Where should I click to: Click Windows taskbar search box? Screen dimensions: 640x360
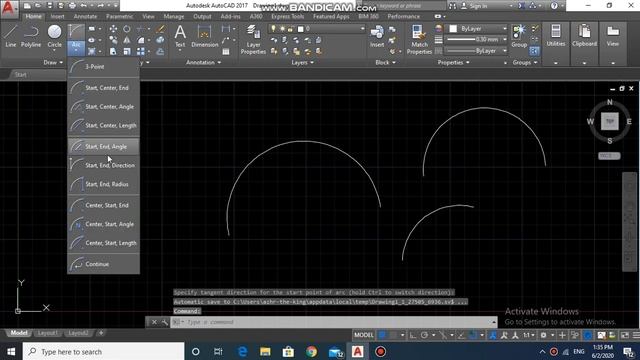tap(103, 351)
